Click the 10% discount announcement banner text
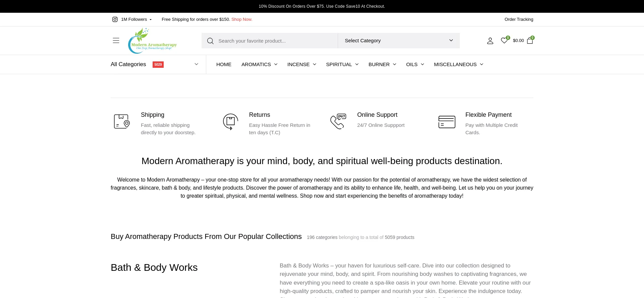 tap(322, 6)
